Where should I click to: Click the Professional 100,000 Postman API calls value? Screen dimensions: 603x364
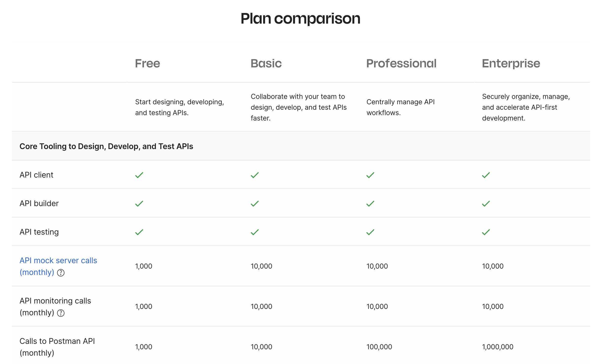(x=379, y=347)
